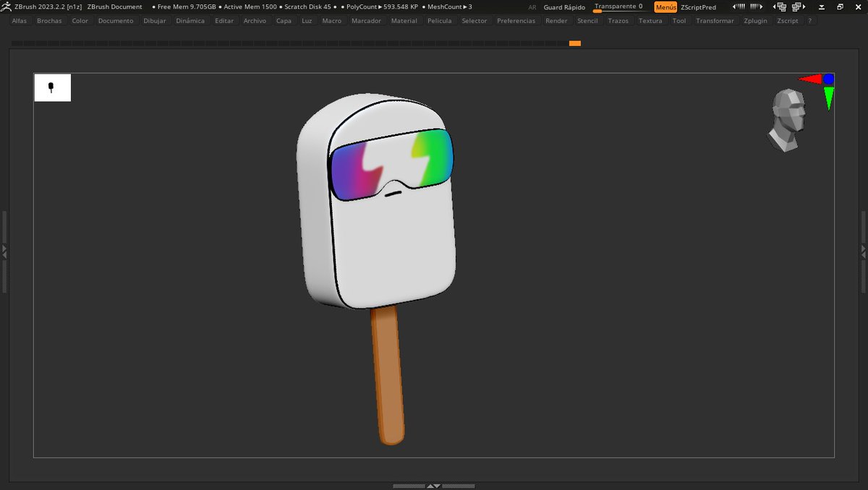
Task: Expand the left tray divider arrow
Action: (x=4, y=251)
